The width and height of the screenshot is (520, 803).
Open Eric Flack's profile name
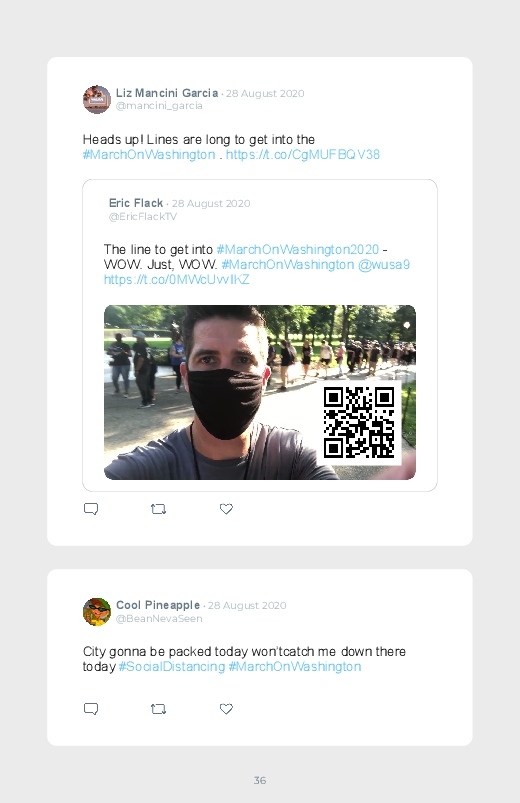(x=136, y=203)
